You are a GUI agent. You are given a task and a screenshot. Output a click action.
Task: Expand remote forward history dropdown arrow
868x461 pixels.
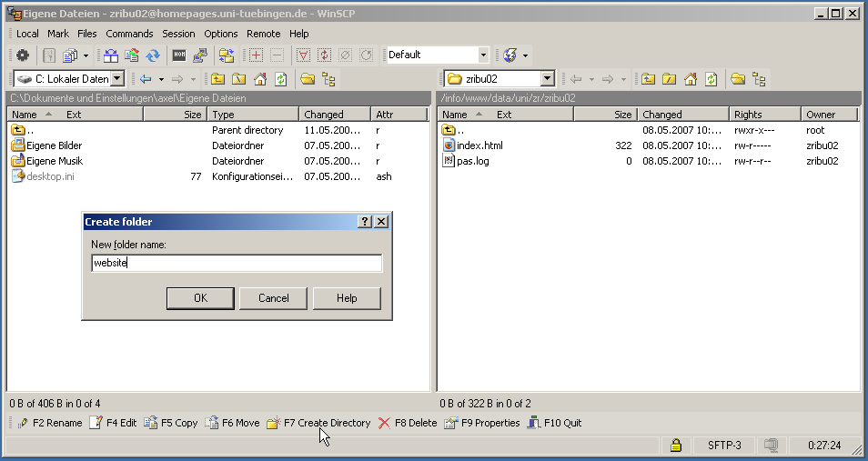tap(622, 79)
